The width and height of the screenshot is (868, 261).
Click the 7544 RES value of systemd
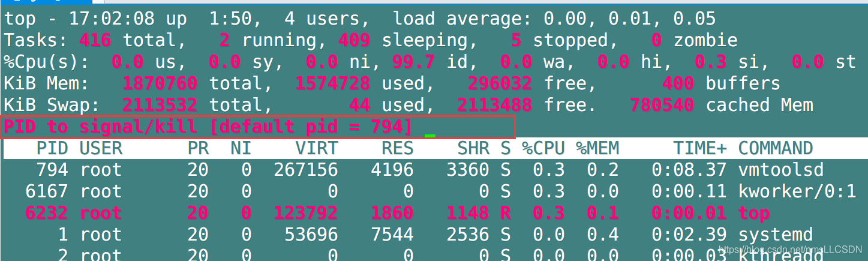pyautogui.click(x=392, y=234)
